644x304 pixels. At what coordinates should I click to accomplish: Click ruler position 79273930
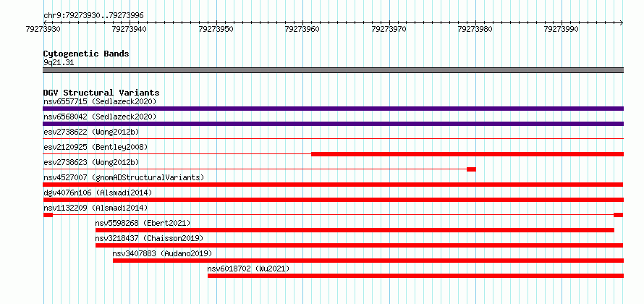43,29
